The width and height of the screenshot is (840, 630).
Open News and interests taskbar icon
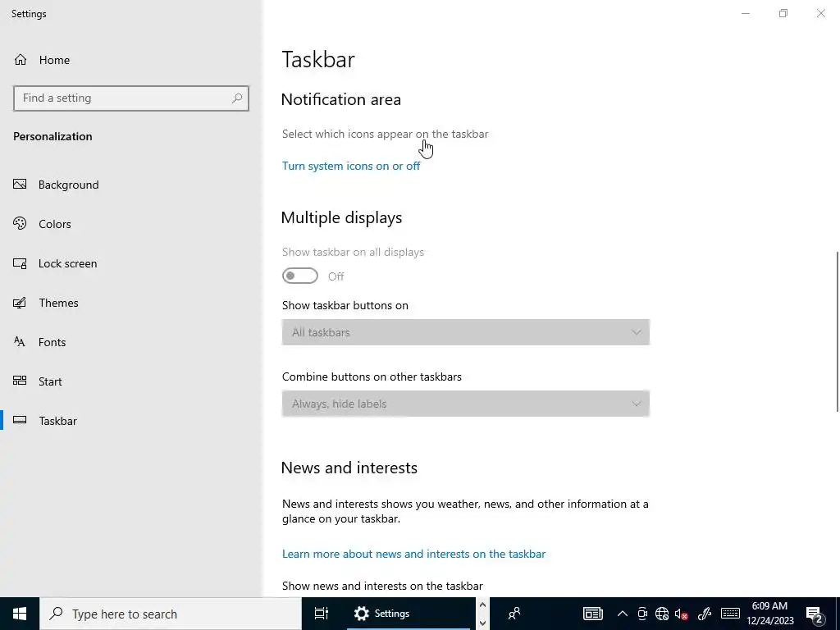[x=593, y=614]
